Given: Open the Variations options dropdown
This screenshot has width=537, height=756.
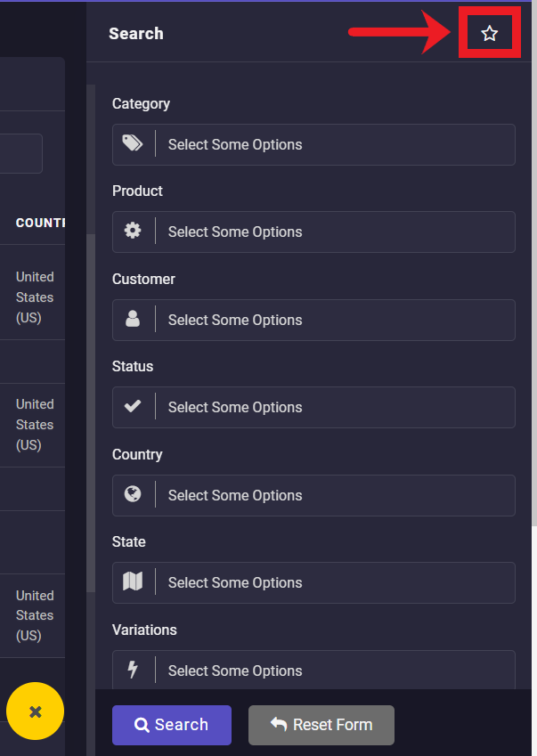Looking at the screenshot, I should tap(334, 671).
